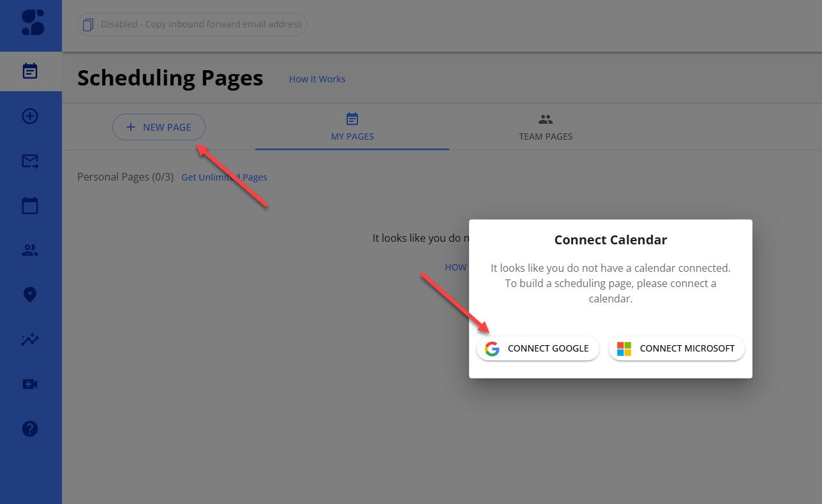Click the Get Unlimited Pages link
The image size is (822, 504).
pos(224,177)
